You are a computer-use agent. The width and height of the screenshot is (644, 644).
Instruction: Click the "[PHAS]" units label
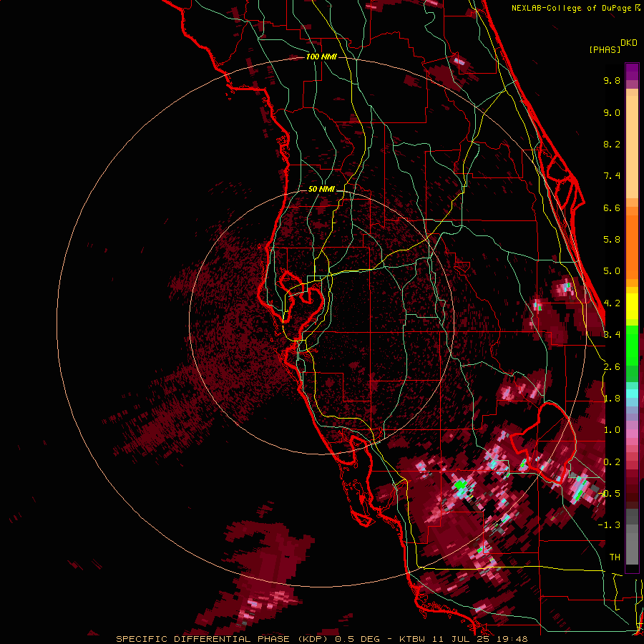605,50
